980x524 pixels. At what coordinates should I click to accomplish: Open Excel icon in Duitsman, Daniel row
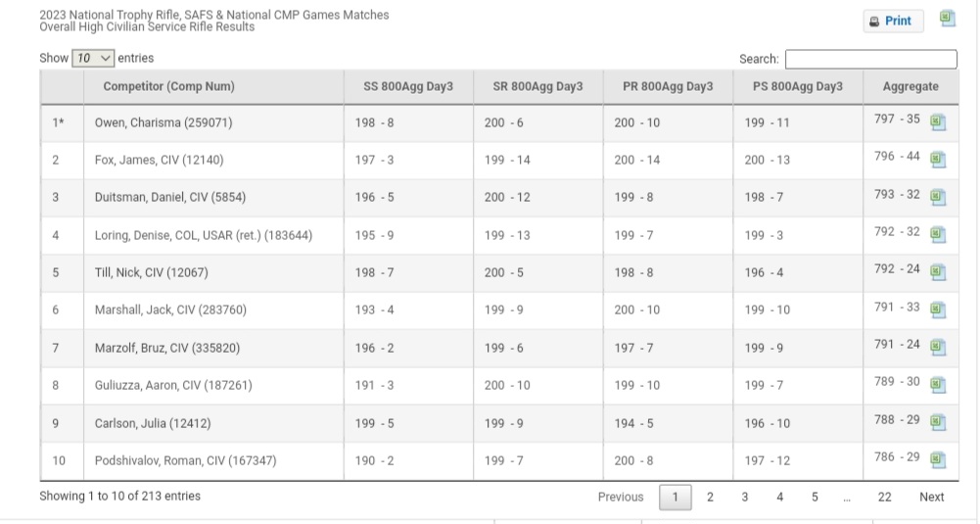pyautogui.click(x=938, y=197)
